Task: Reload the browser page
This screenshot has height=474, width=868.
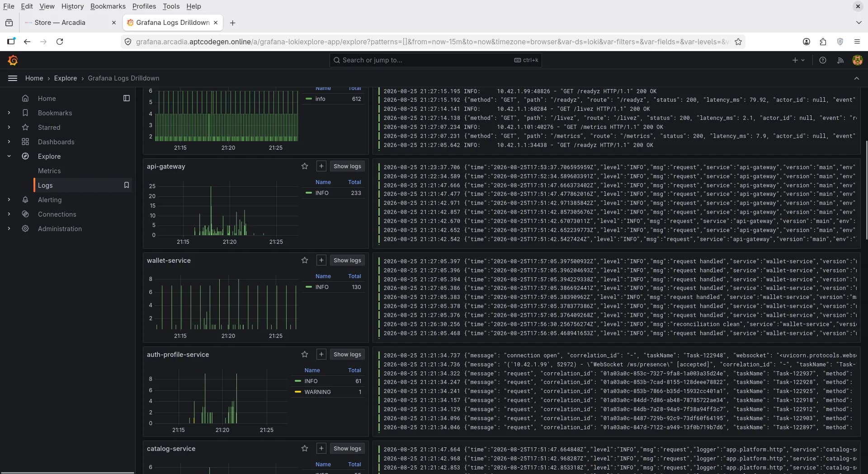Action: [60, 42]
